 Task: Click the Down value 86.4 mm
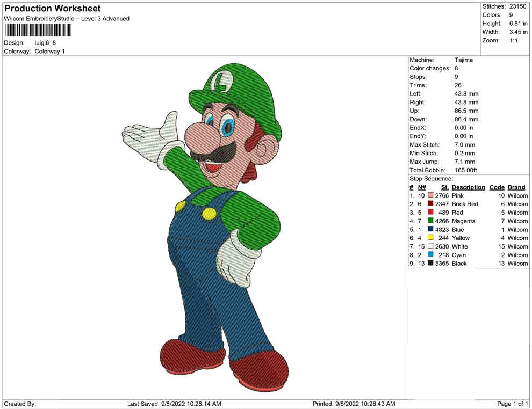pos(466,119)
